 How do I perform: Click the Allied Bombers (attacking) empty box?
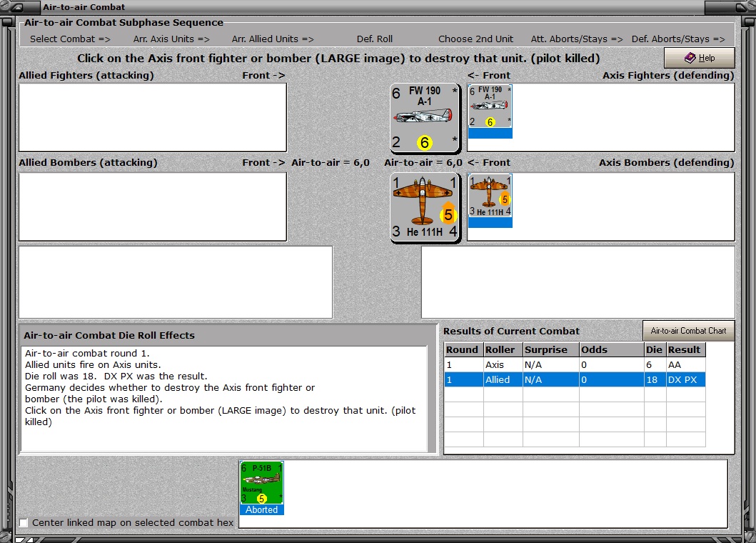153,206
